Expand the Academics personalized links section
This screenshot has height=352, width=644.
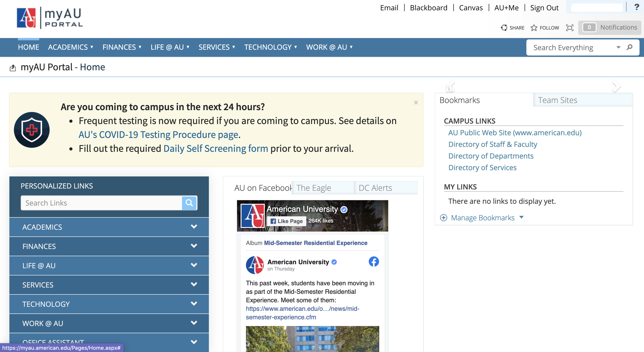(x=109, y=227)
